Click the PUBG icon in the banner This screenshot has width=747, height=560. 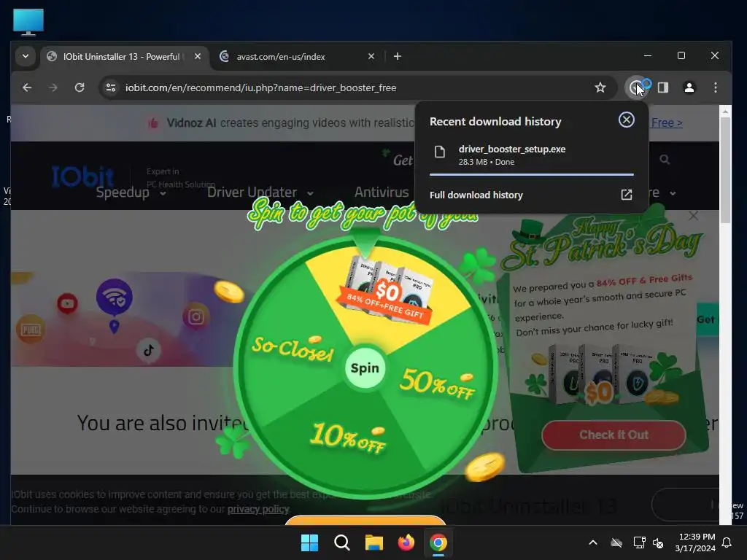pos(31,330)
